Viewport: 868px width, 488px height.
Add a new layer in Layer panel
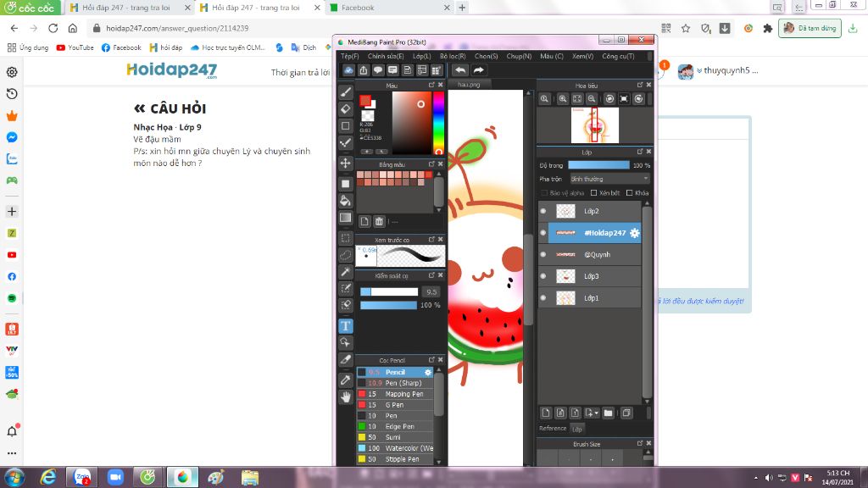pyautogui.click(x=546, y=413)
